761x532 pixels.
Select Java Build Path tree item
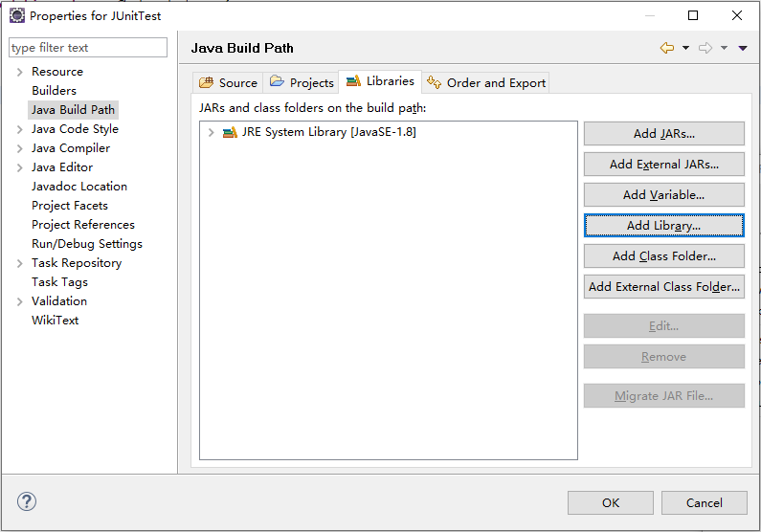[x=74, y=110]
